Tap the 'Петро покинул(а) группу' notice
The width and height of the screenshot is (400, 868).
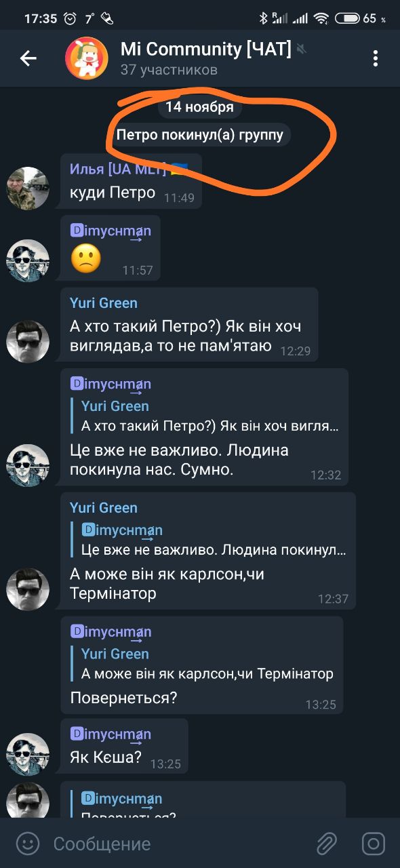[x=200, y=135]
